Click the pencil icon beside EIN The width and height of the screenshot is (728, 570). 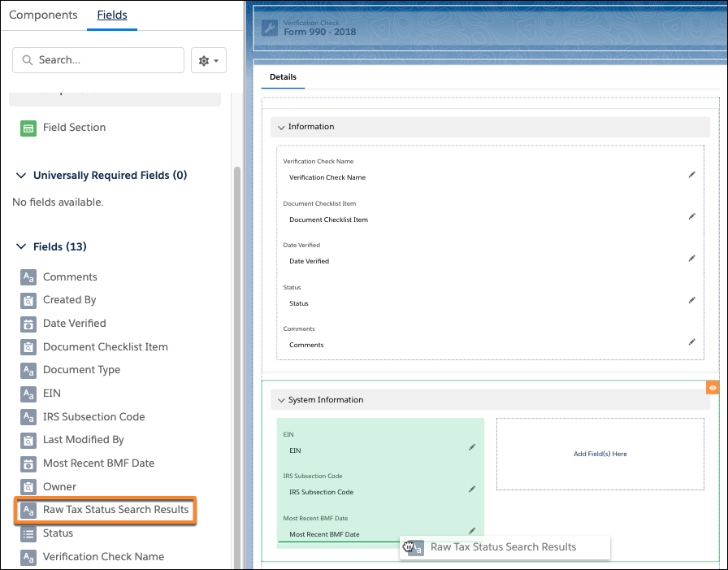coord(472,447)
